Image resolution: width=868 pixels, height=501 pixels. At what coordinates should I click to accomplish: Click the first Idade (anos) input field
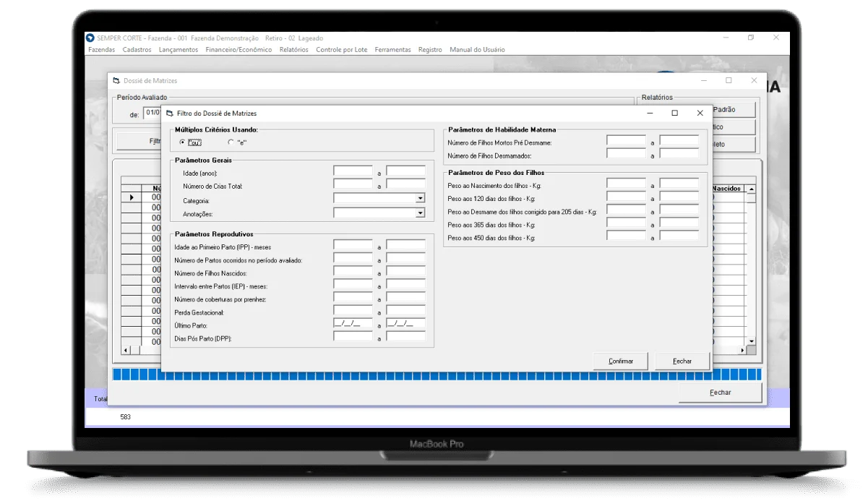[x=353, y=172]
